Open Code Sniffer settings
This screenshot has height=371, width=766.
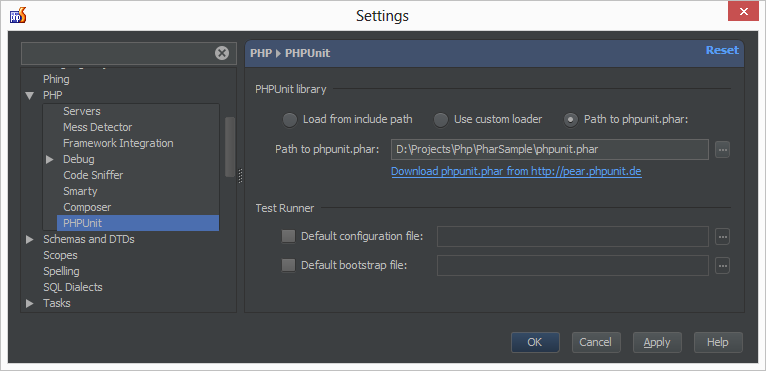tap(93, 175)
